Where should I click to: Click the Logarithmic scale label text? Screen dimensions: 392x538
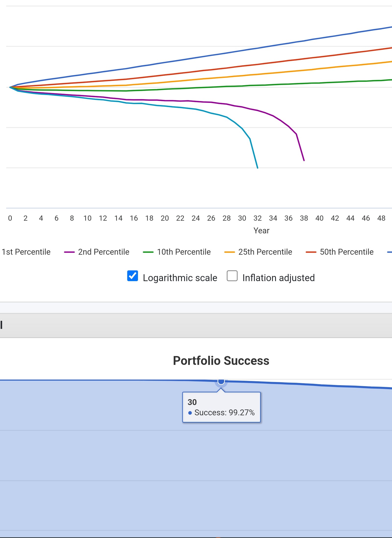point(180,278)
